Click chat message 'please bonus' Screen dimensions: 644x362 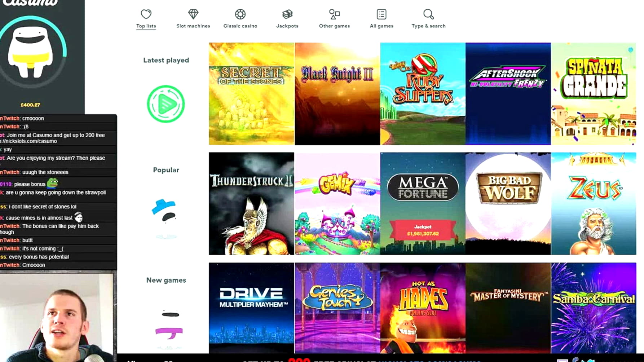(x=30, y=184)
